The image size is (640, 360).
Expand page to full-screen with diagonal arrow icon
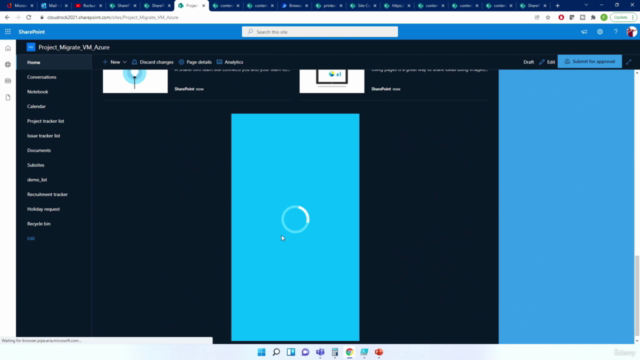click(629, 62)
